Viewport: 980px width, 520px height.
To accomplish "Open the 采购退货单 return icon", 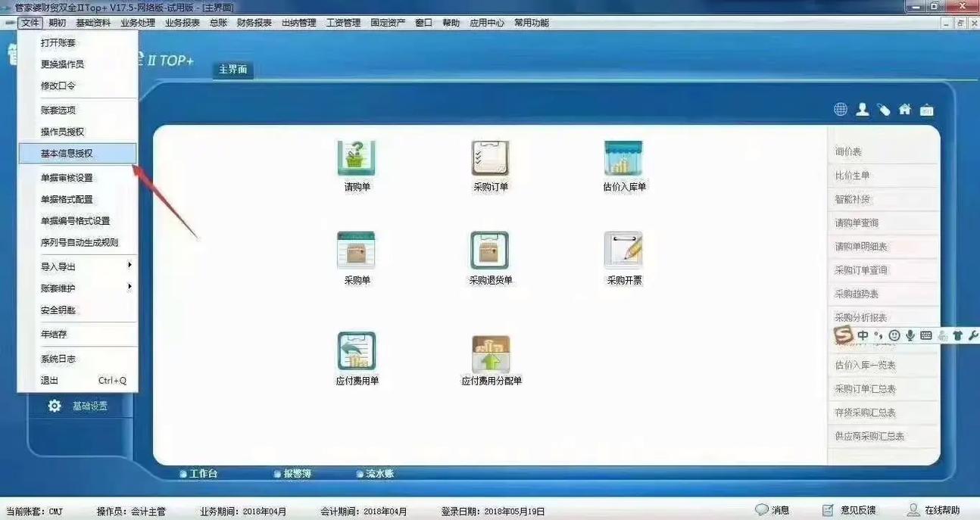I will [489, 251].
